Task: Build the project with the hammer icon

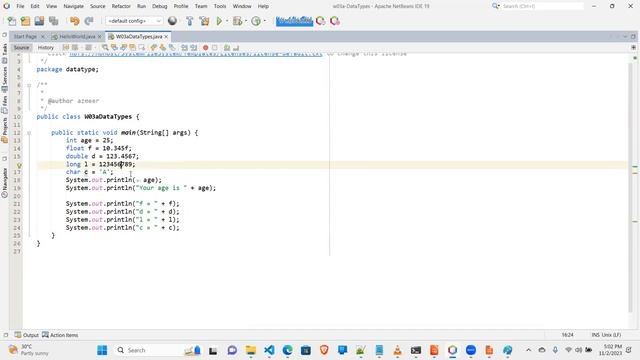Action: pyautogui.click(x=189, y=21)
